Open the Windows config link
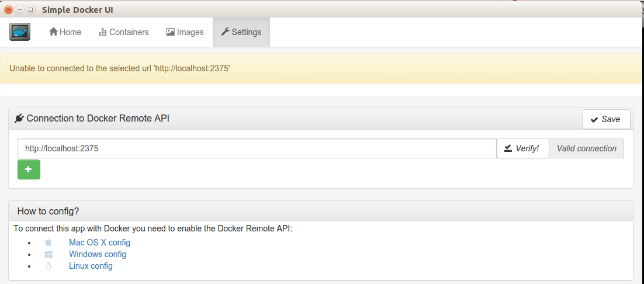Viewport: 644px width, 284px height. click(x=98, y=254)
